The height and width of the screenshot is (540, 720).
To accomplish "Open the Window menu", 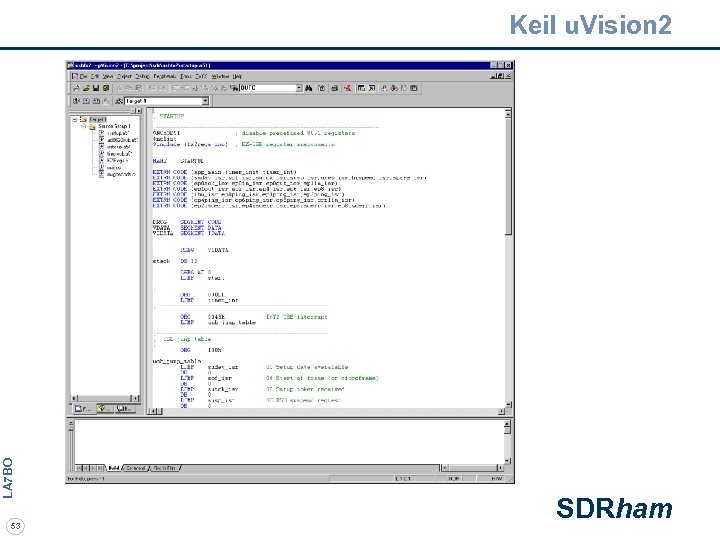I will [220, 76].
